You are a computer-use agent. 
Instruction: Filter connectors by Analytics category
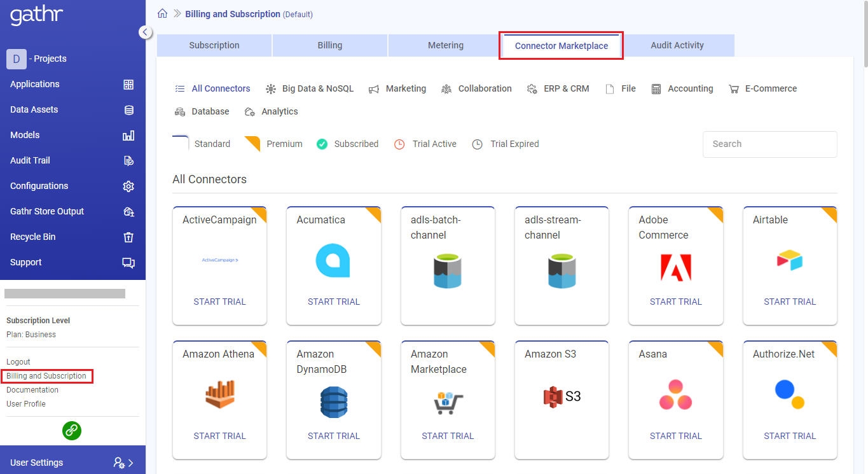point(272,111)
